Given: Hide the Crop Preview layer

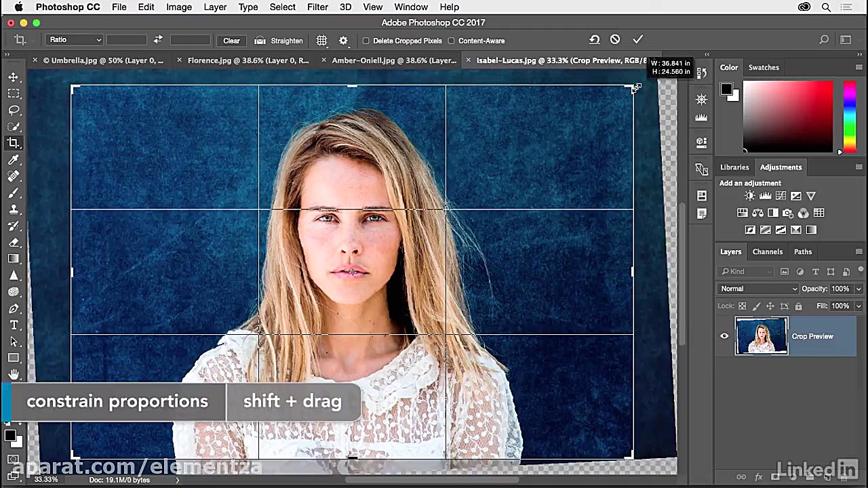Looking at the screenshot, I should click(724, 336).
